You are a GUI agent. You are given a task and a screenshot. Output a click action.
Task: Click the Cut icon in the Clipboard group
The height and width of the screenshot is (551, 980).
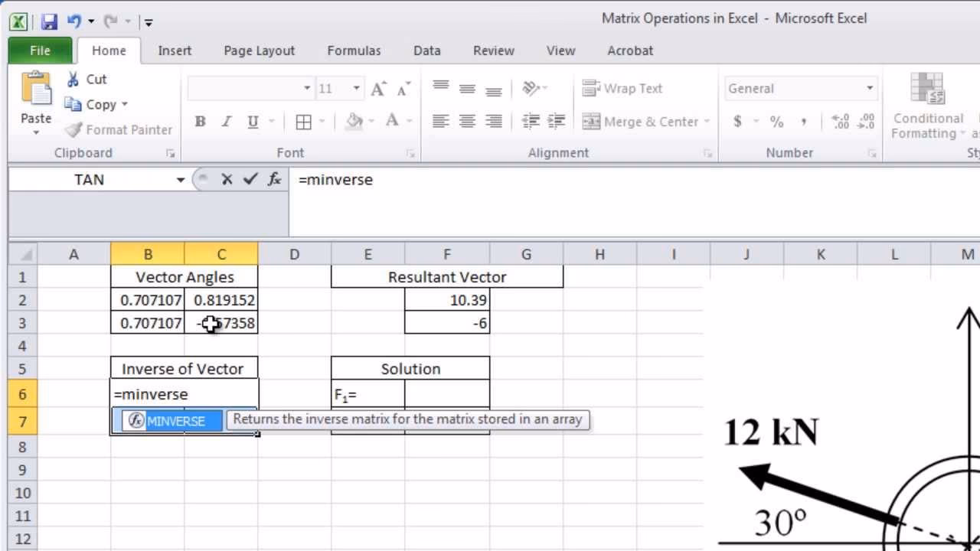74,79
